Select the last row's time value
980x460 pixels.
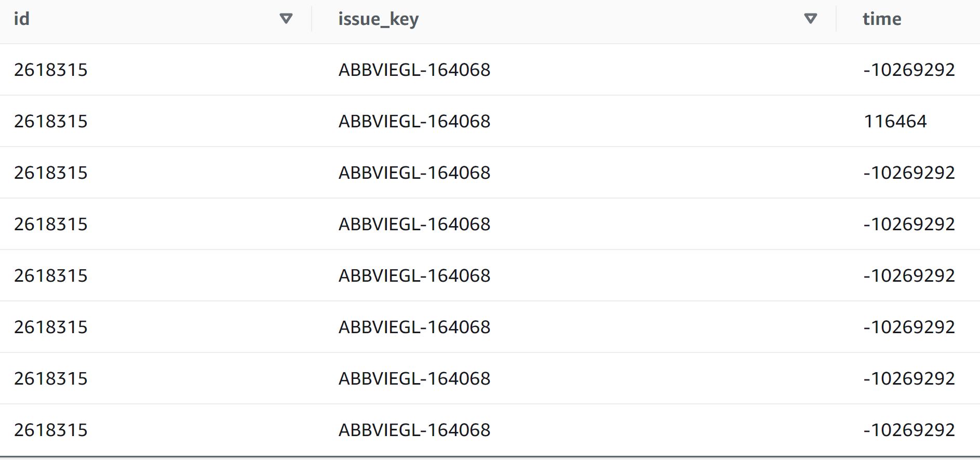point(909,430)
